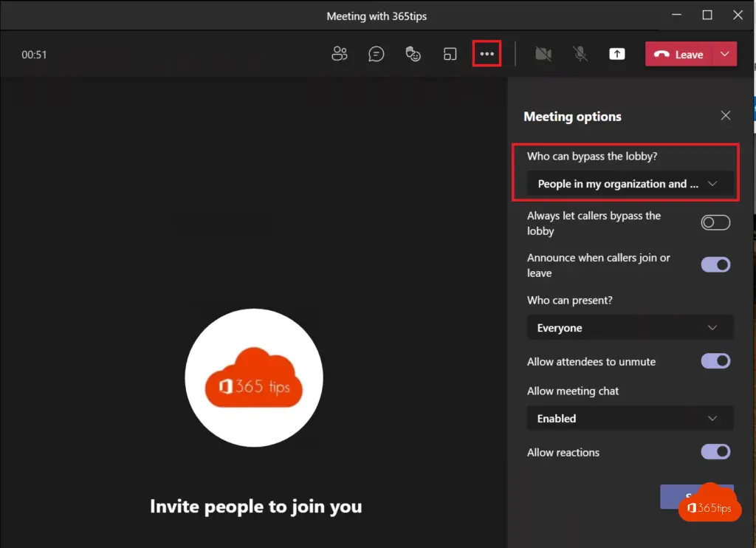The image size is (756, 548).
Task: Open Who can present dropdown
Action: [630, 328]
